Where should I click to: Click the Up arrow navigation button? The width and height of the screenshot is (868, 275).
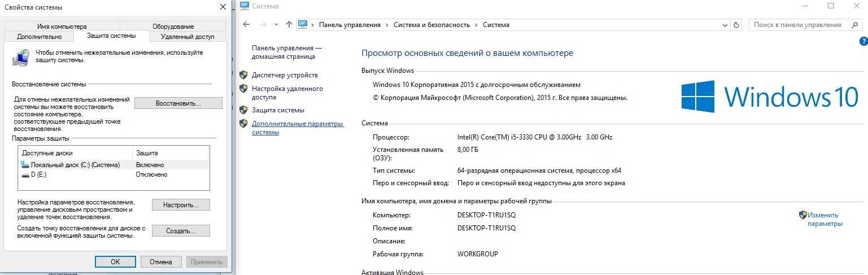coord(289,25)
